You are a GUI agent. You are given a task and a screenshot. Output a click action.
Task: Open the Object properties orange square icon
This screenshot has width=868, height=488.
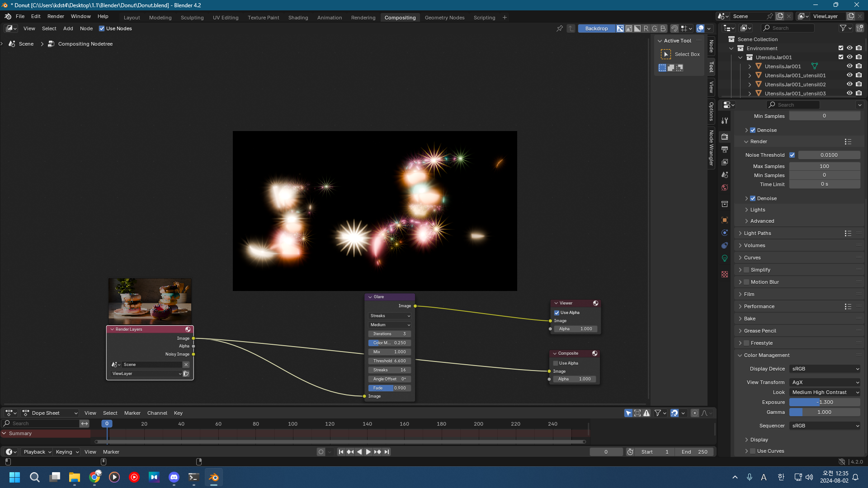725,220
